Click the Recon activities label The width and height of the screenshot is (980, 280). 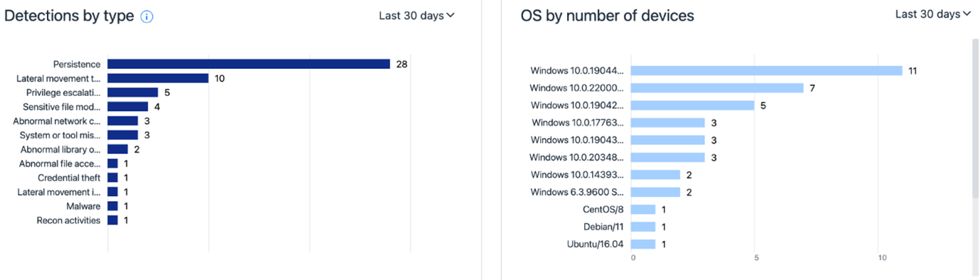[68, 220]
